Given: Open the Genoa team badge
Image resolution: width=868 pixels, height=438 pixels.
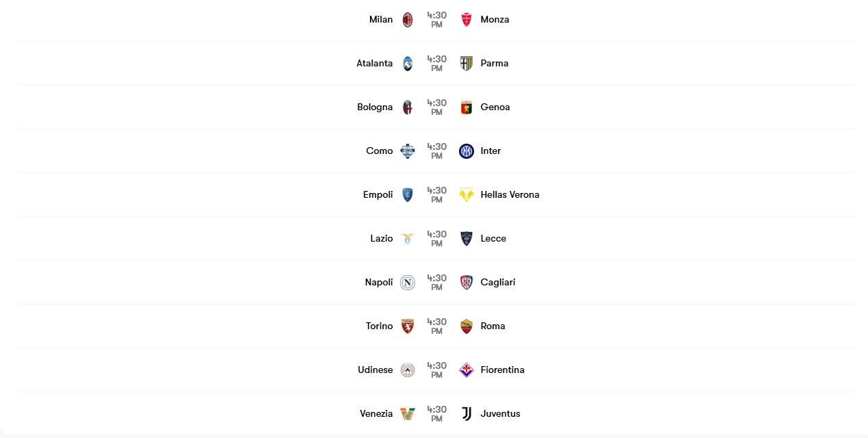Looking at the screenshot, I should [x=467, y=107].
